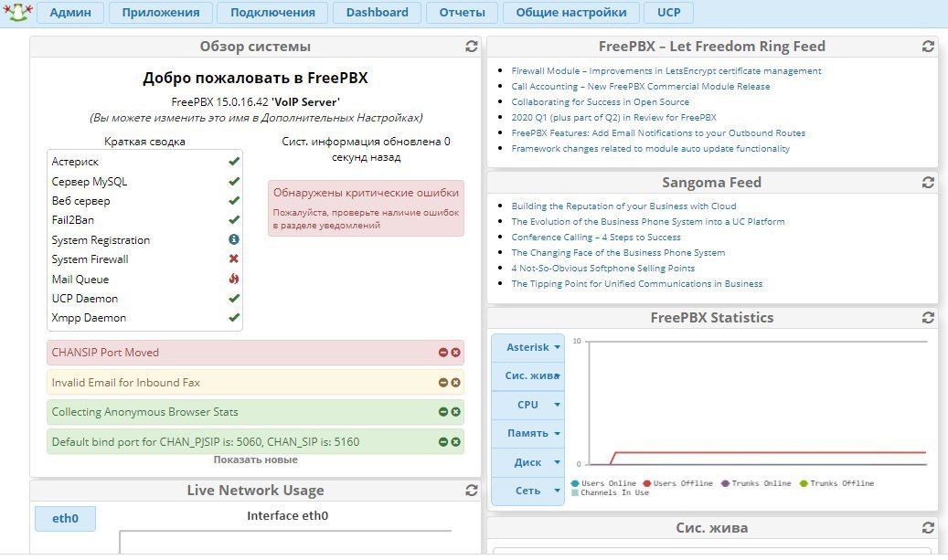Click the UCP Daemon green check icon

[234, 299]
